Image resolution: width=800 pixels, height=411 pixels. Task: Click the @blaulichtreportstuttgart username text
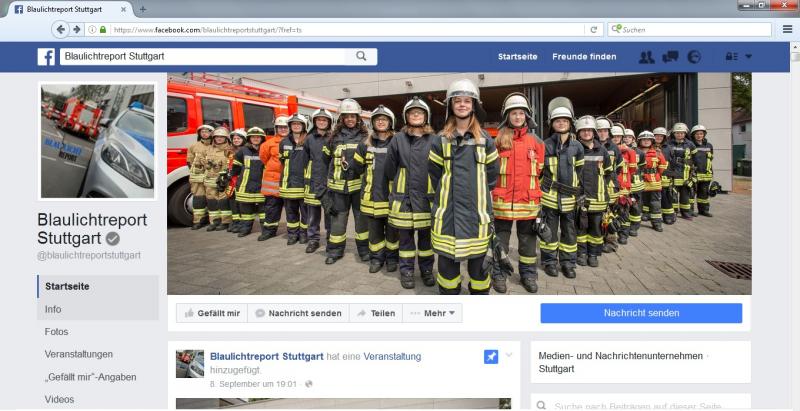pos(89,255)
